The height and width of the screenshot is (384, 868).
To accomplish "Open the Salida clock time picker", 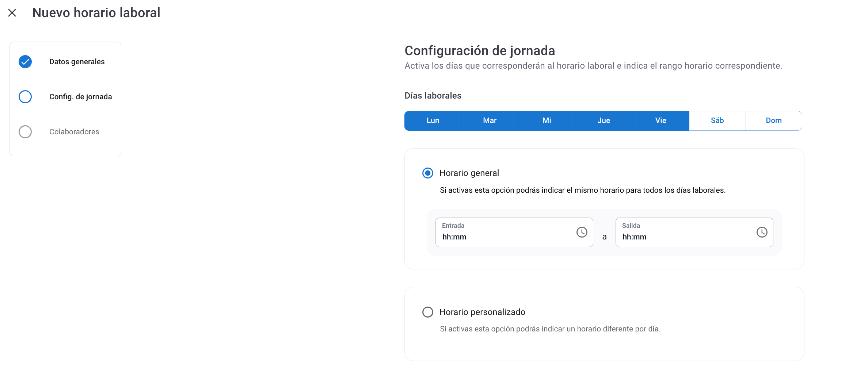I will 762,232.
